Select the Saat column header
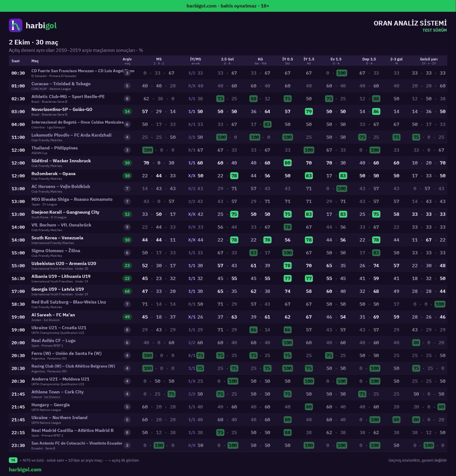The height and width of the screenshot is (476, 456). pos(15,61)
